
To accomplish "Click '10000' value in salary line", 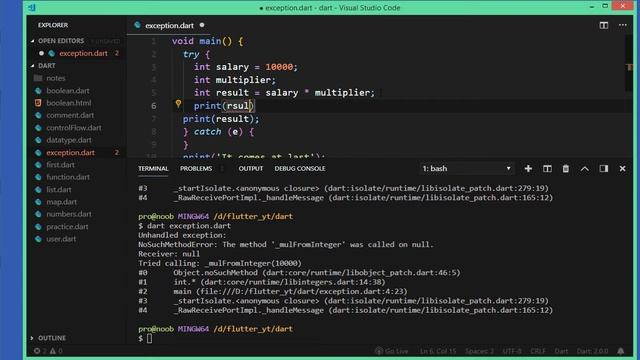I will click(279, 67).
